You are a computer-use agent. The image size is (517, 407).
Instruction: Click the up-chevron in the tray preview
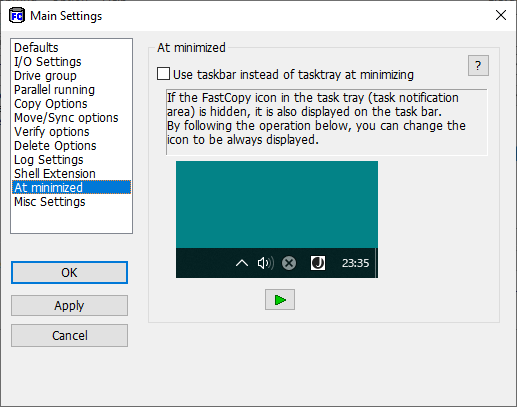point(242,263)
